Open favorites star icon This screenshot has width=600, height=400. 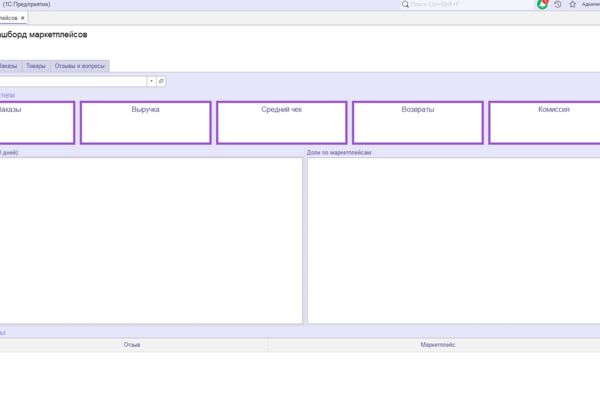pyautogui.click(x=572, y=4)
